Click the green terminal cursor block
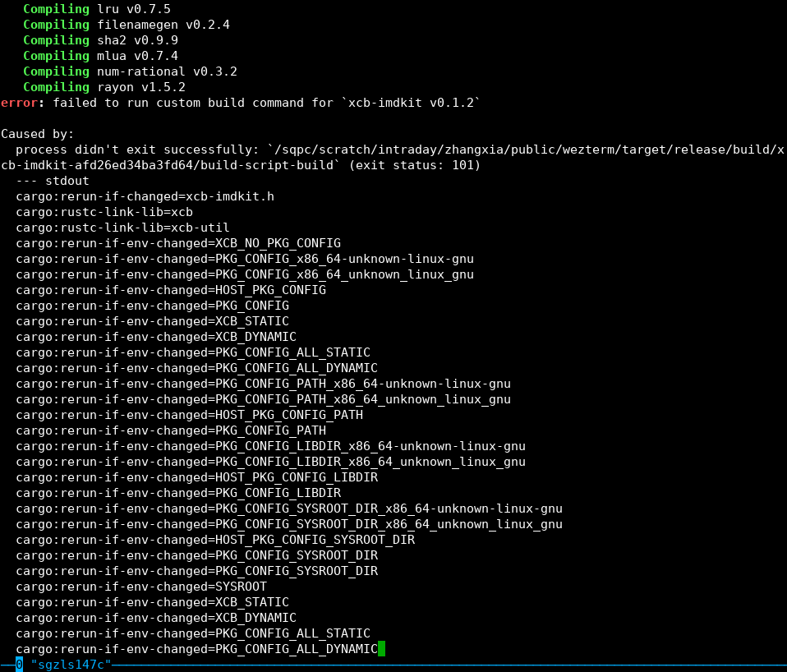Viewport: 787px width, 672px height. [381, 649]
